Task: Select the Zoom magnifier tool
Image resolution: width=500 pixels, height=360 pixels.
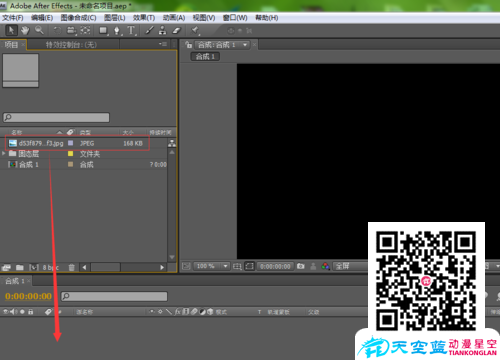Action: pyautogui.click(x=39, y=31)
